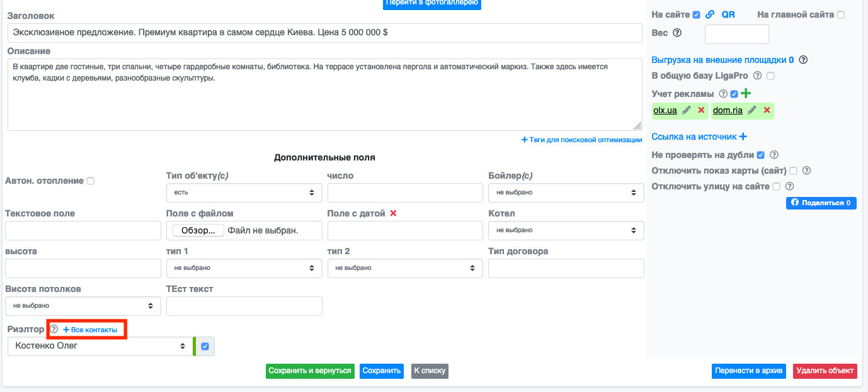This screenshot has height=392, width=868.
Task: Check the На главной сайта checkbox
Action: tap(840, 14)
